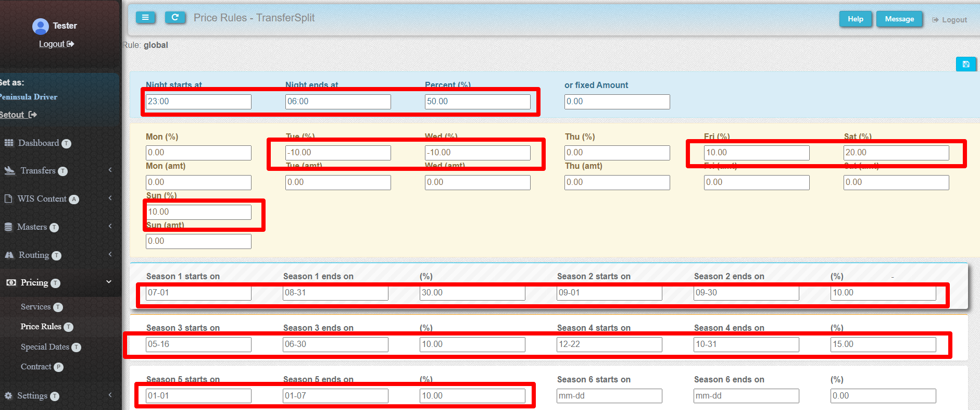Click the Dashboard grid icon in sidebar
The height and width of the screenshot is (410, 980).
[9, 143]
